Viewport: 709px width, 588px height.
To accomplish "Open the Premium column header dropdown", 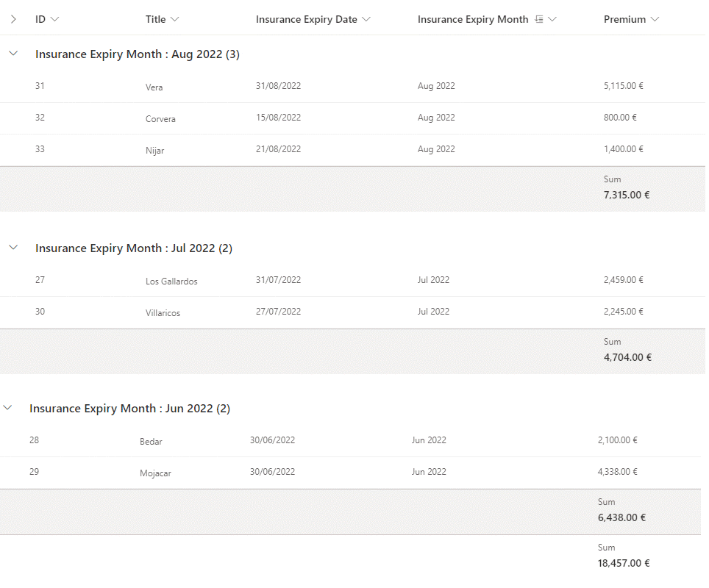I will (x=631, y=20).
